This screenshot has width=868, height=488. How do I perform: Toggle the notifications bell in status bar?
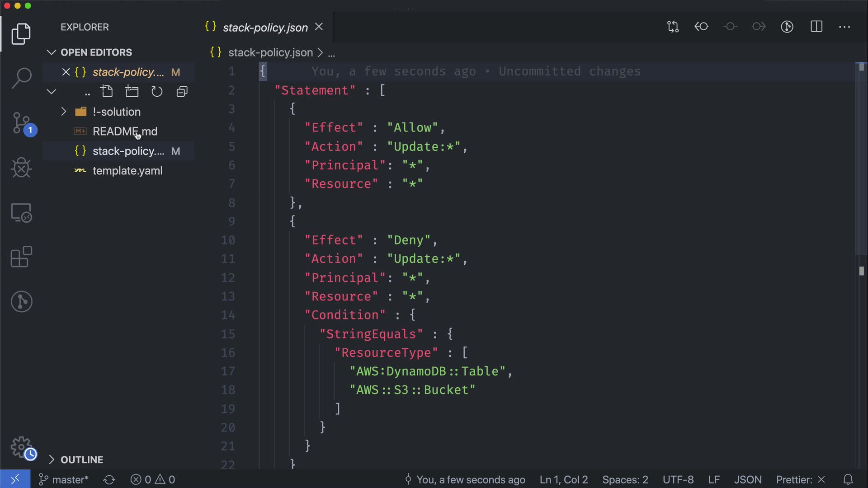(x=848, y=479)
